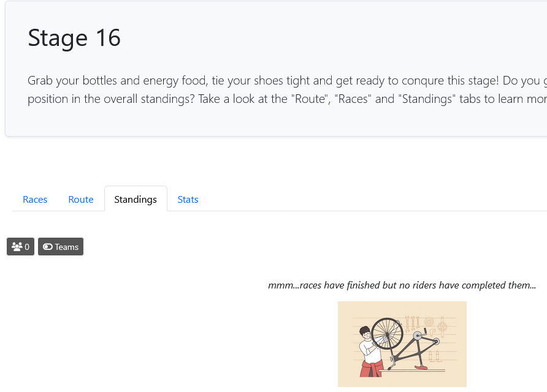Click the "no riders have completed" message
The height and width of the screenshot is (392, 547).
(x=402, y=285)
